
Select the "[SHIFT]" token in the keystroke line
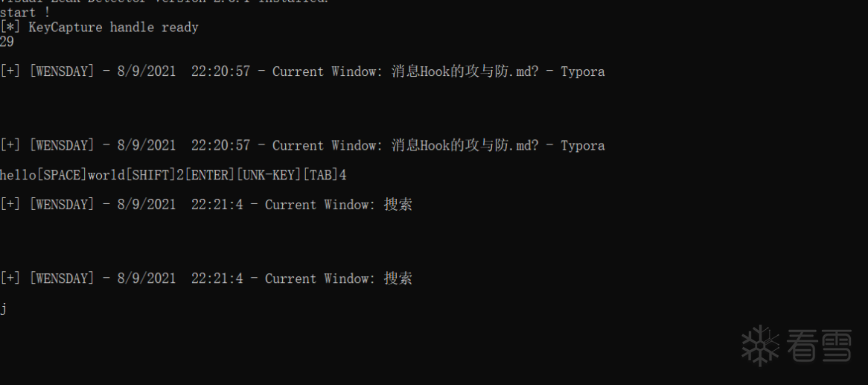(x=150, y=175)
